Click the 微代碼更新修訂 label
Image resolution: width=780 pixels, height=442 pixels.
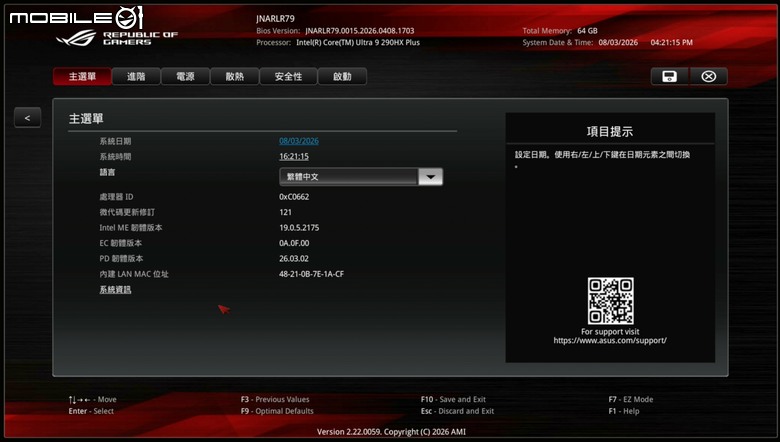127,212
